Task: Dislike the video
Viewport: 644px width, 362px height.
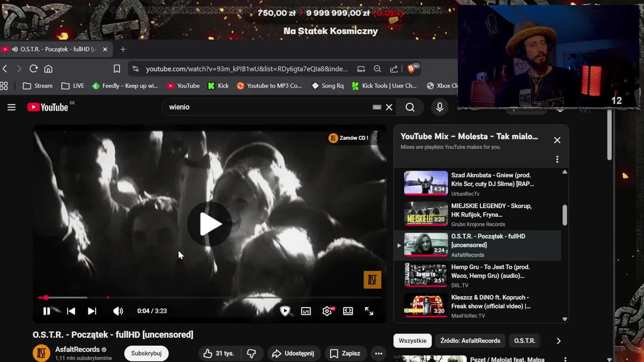Action: (252, 353)
